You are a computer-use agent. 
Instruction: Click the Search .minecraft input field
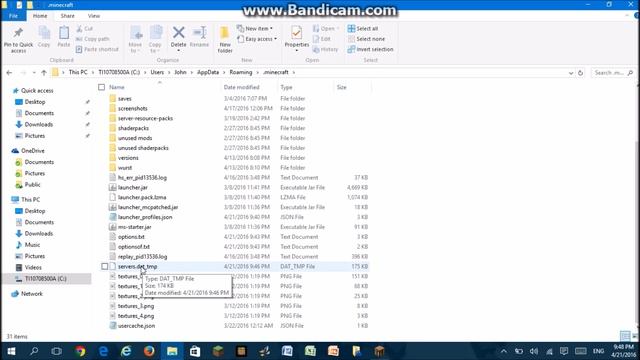[613, 73]
